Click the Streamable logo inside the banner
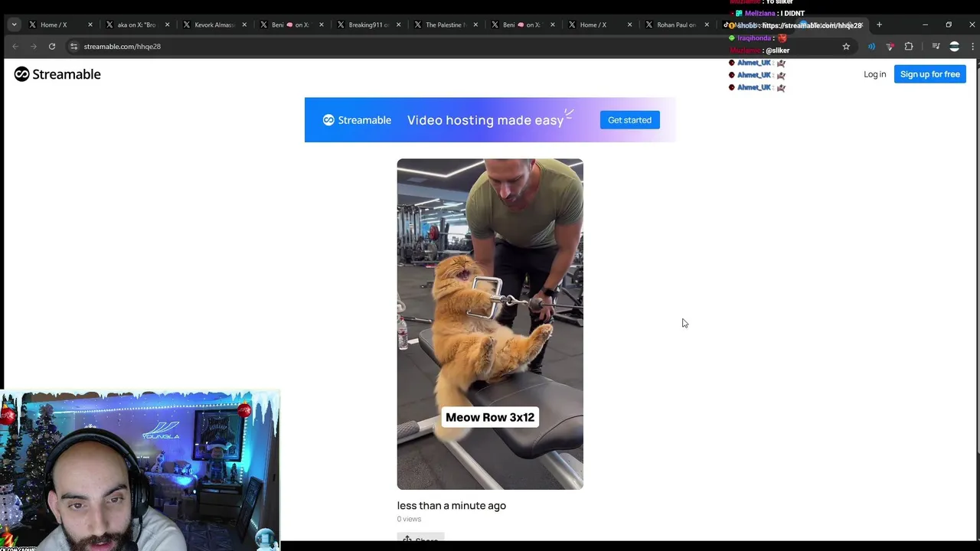Screen dimensions: 980x551 point(357,120)
